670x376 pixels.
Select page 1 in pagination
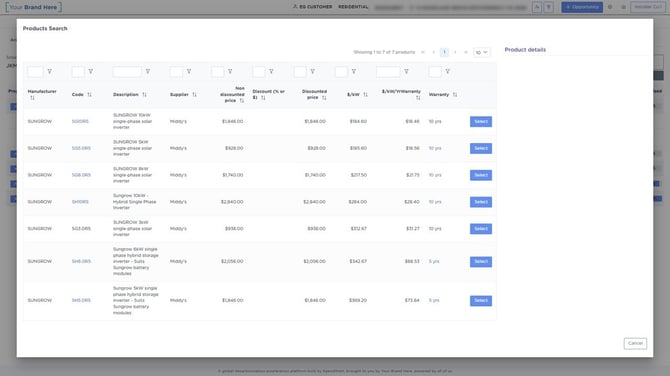coord(444,52)
